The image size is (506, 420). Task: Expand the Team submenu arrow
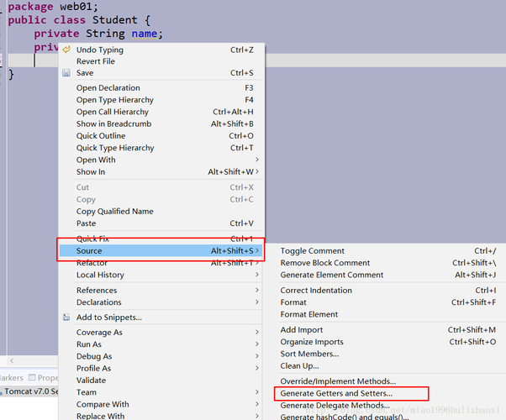(x=257, y=392)
